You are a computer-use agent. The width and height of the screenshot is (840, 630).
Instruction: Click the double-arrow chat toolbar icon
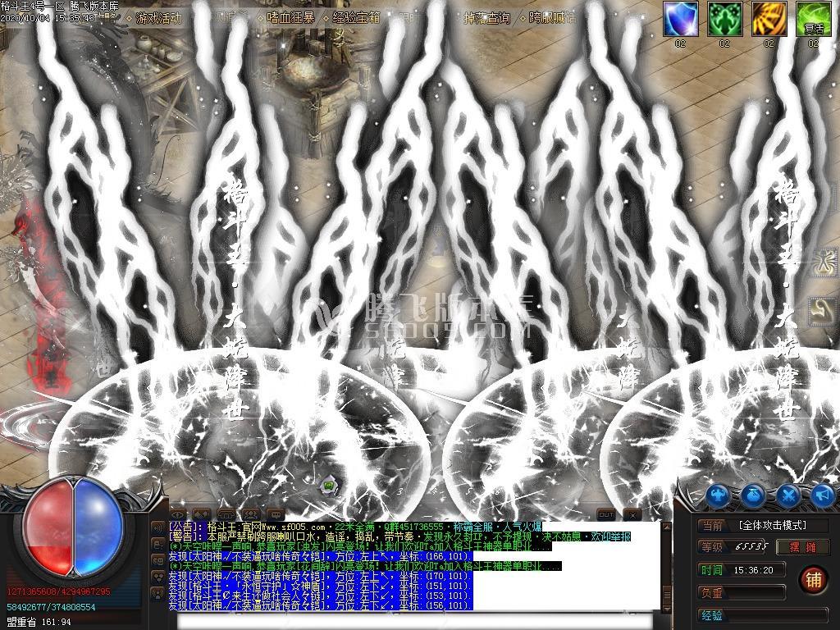pyautogui.click(x=202, y=515)
